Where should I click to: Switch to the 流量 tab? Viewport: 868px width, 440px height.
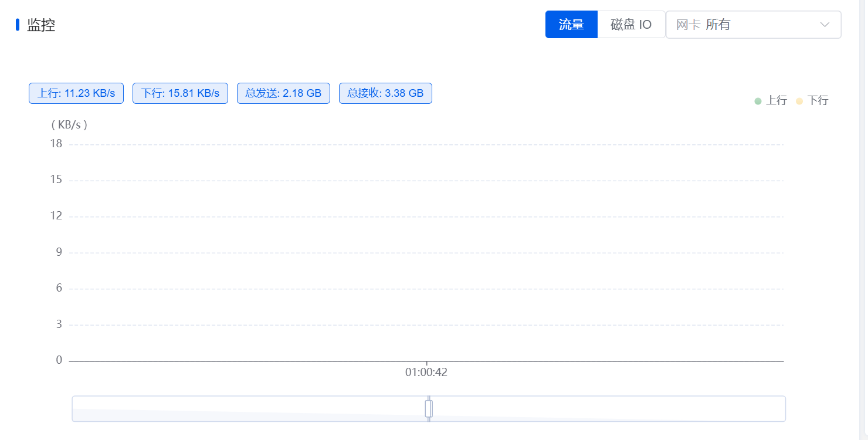(571, 25)
